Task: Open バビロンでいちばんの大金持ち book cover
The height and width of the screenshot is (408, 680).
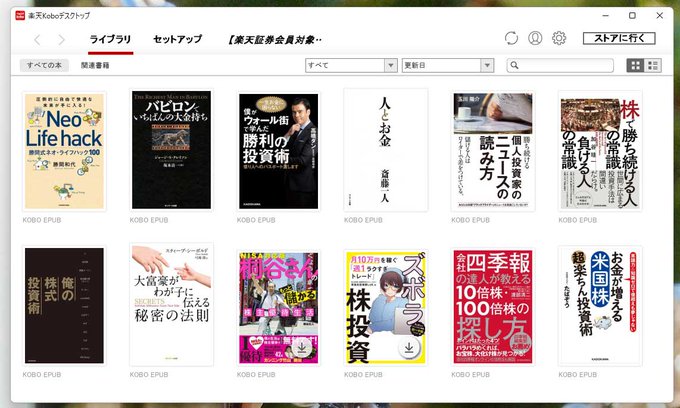Action: pos(171,150)
